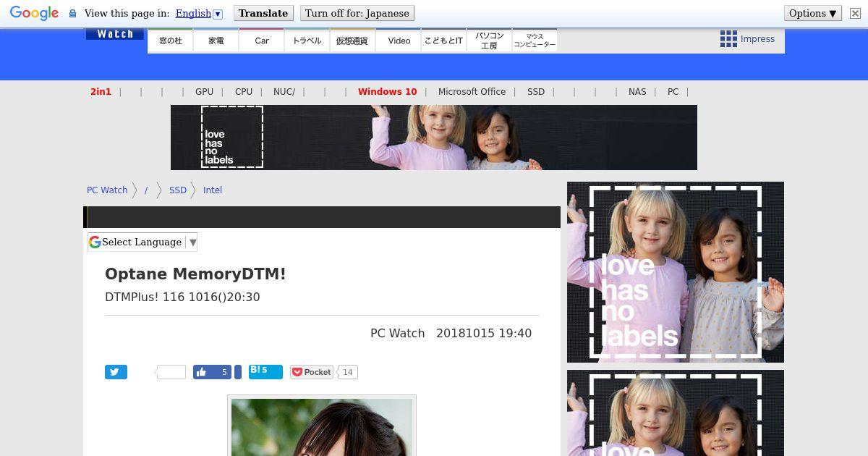
Task: Open the Options dropdown in translate bar
Action: point(813,13)
